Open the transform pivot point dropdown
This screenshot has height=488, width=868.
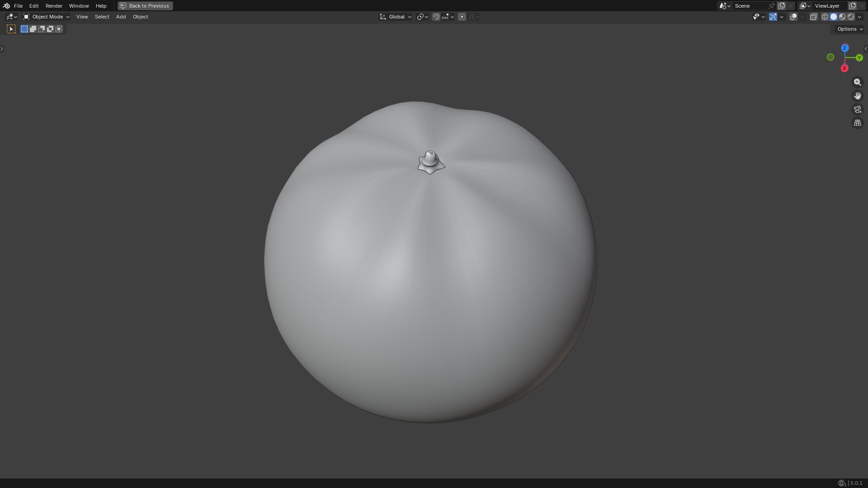tap(422, 17)
